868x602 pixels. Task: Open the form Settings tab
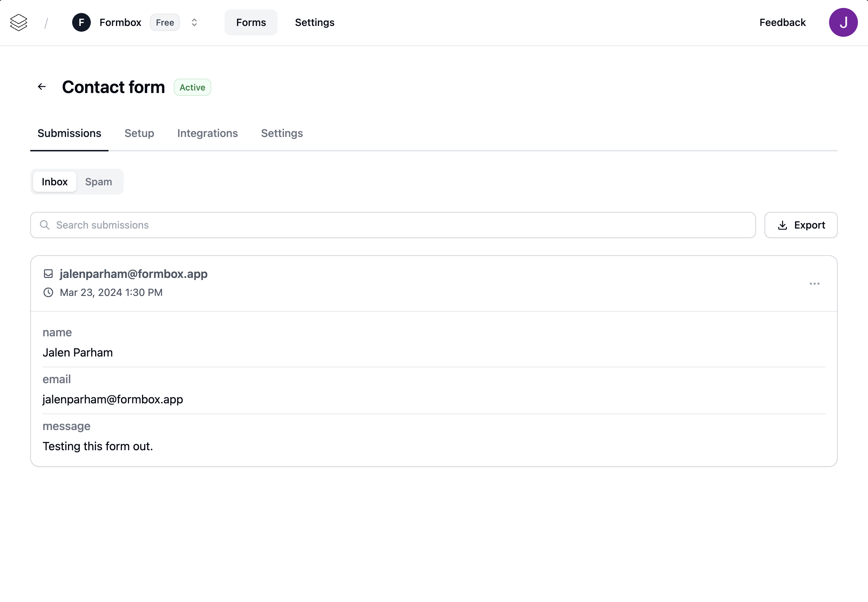pyautogui.click(x=282, y=133)
